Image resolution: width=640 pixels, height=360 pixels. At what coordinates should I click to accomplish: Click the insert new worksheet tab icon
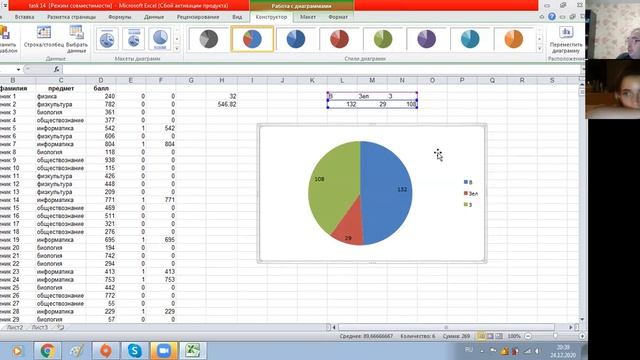[60, 327]
